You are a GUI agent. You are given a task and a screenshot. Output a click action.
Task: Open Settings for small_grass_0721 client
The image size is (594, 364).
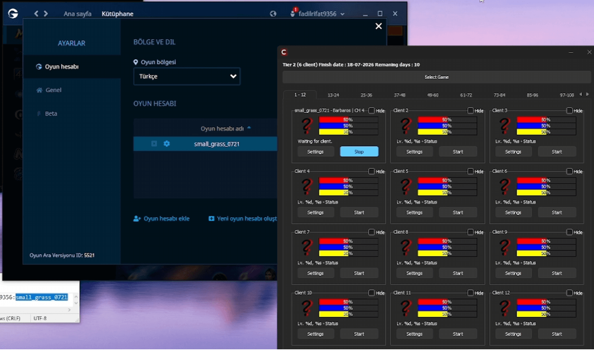(315, 152)
